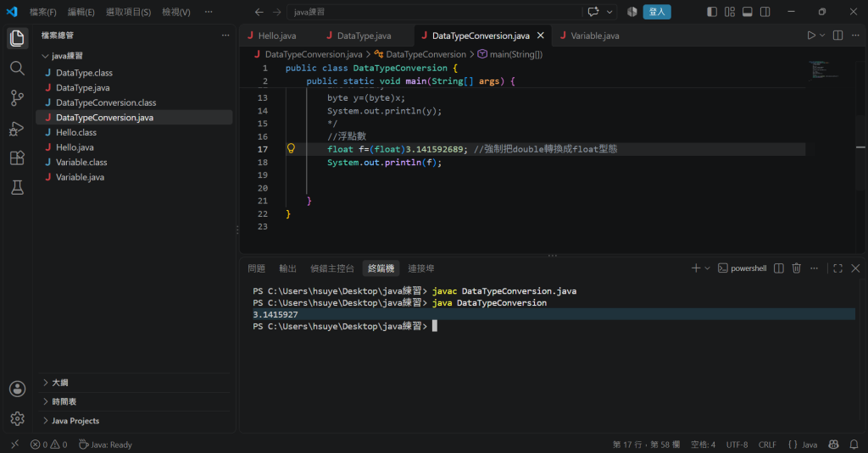The image size is (868, 453).
Task: Close the terminal panel
Action: [855, 268]
